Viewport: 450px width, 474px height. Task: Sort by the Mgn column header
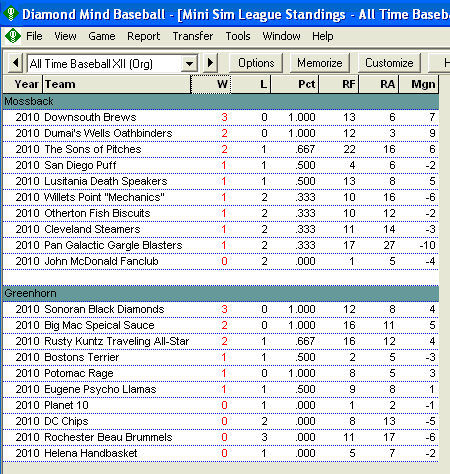[419, 84]
